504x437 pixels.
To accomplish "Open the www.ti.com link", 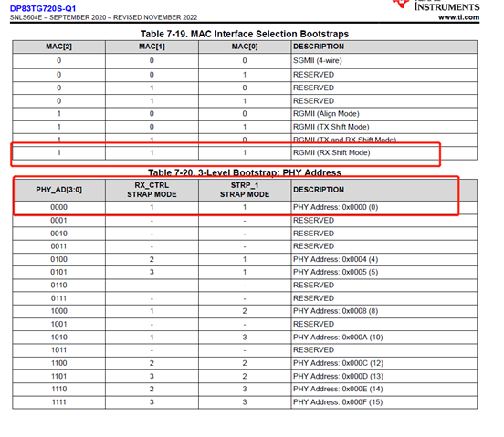I will pyautogui.click(x=458, y=17).
